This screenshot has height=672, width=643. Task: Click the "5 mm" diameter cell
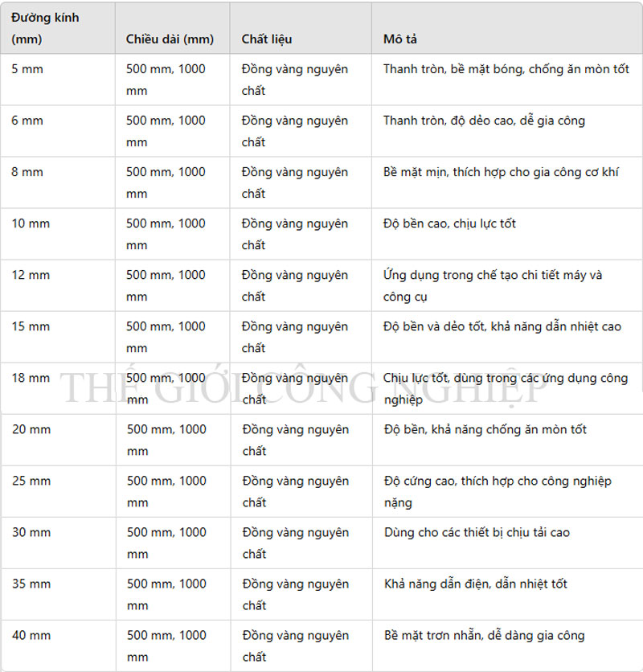click(x=27, y=69)
